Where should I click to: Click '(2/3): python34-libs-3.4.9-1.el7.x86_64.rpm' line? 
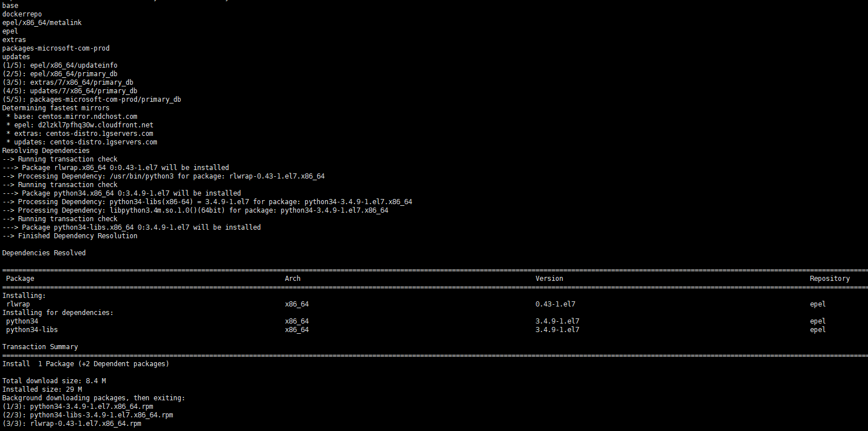[88, 415]
